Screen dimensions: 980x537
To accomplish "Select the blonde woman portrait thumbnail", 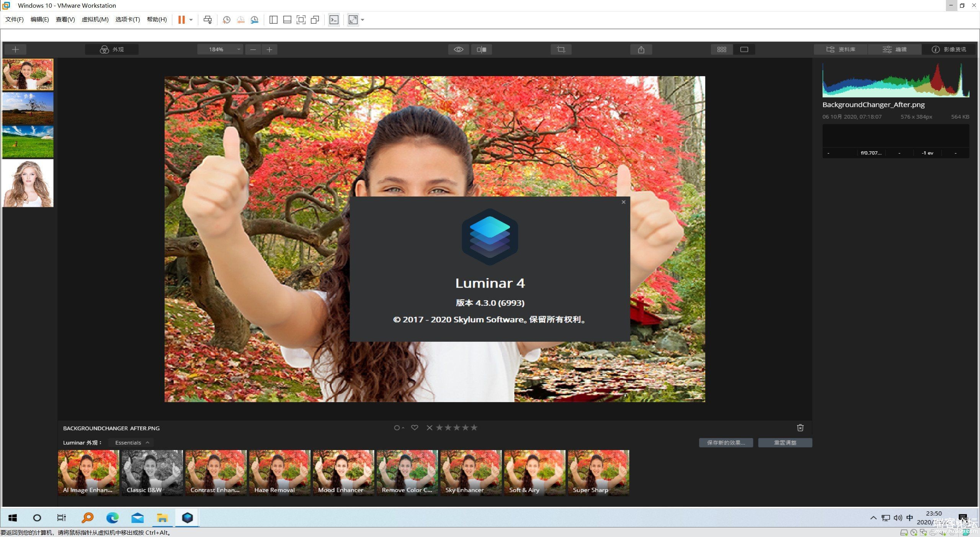I will click(28, 183).
